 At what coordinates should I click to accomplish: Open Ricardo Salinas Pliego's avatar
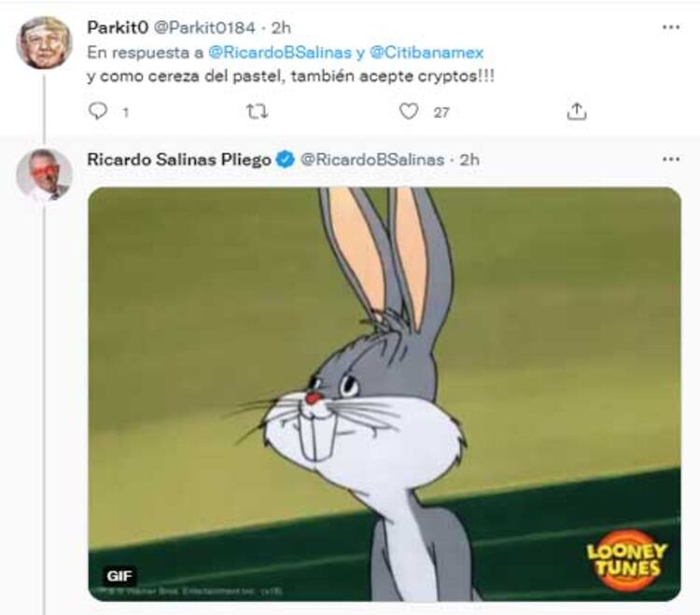(44, 175)
